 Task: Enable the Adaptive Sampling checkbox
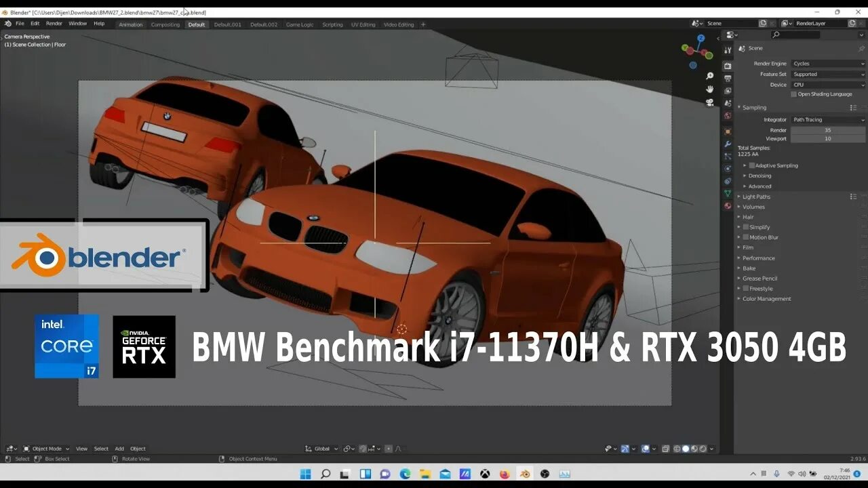click(752, 165)
